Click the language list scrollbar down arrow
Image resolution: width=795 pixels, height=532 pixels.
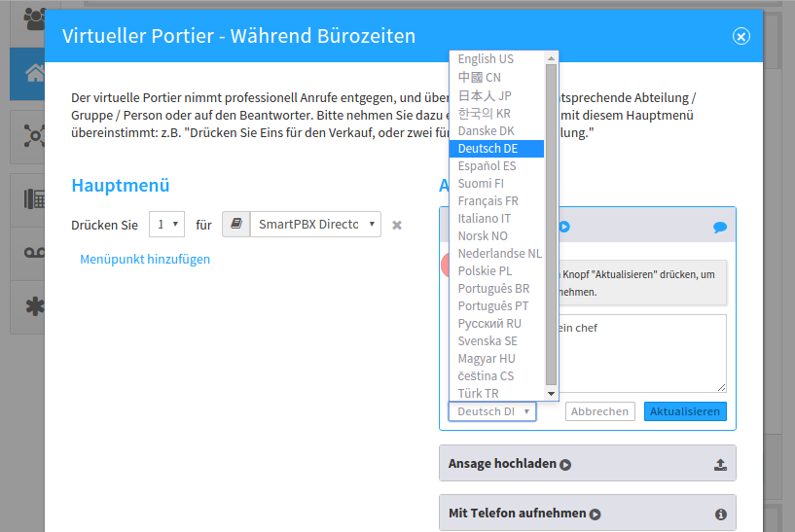tap(552, 393)
